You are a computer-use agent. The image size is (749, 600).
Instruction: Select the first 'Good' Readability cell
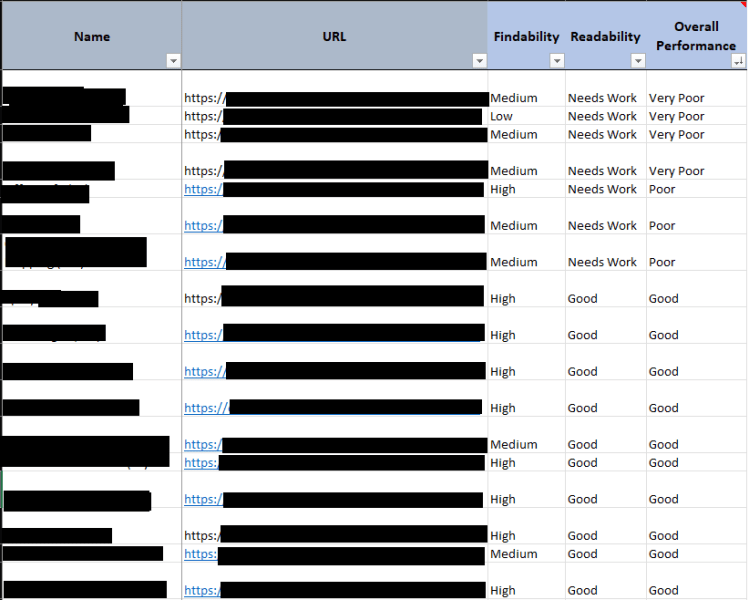[582, 298]
